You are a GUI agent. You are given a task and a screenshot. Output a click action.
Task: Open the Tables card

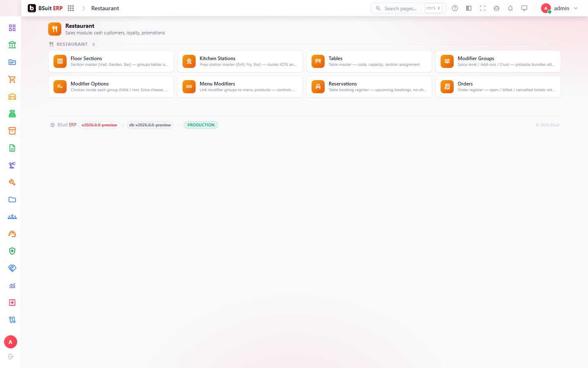click(x=369, y=61)
